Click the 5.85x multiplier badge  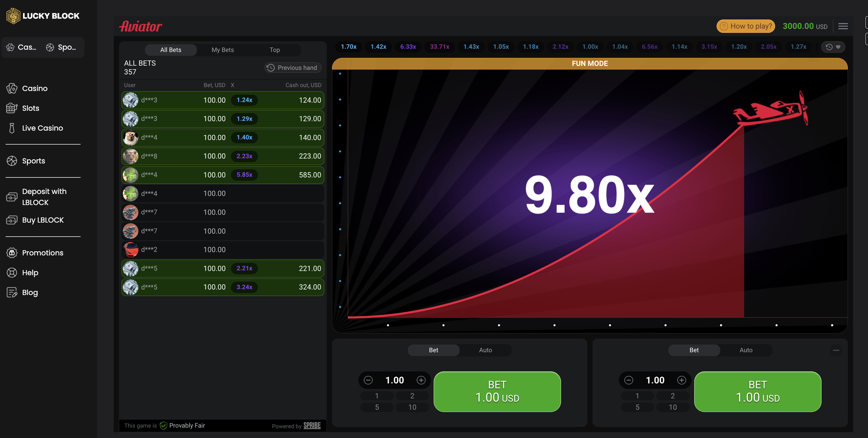(244, 175)
